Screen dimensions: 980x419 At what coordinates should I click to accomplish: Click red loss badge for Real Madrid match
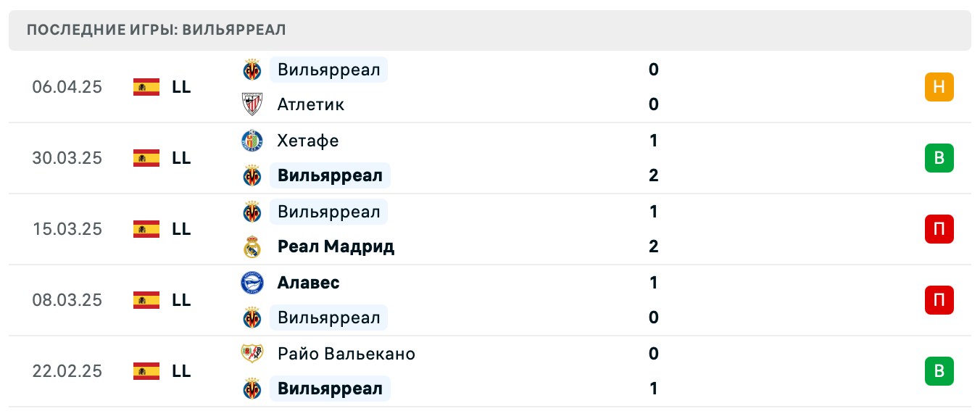coord(939,229)
